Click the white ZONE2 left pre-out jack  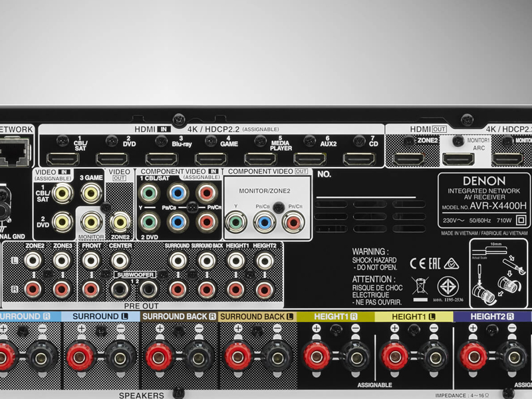(33, 261)
